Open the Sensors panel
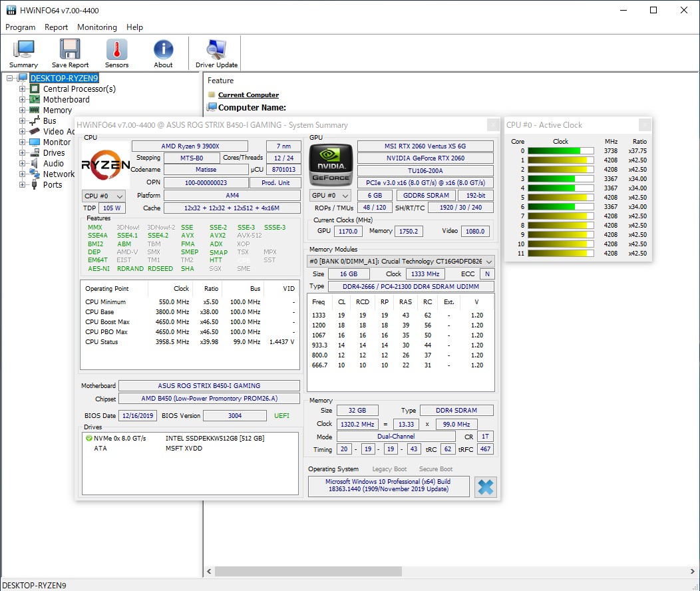Viewport: 700px width, 591px height. click(x=116, y=53)
